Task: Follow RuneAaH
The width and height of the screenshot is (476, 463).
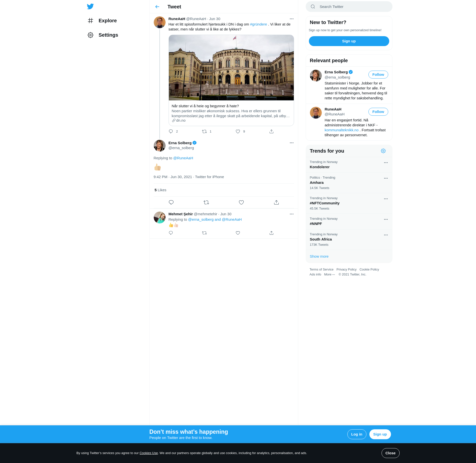Action: (378, 112)
